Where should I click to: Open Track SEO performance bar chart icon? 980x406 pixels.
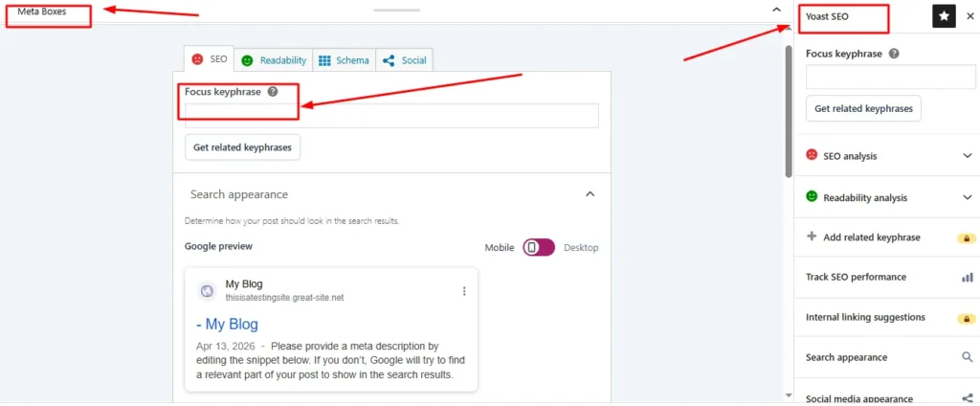pyautogui.click(x=968, y=277)
